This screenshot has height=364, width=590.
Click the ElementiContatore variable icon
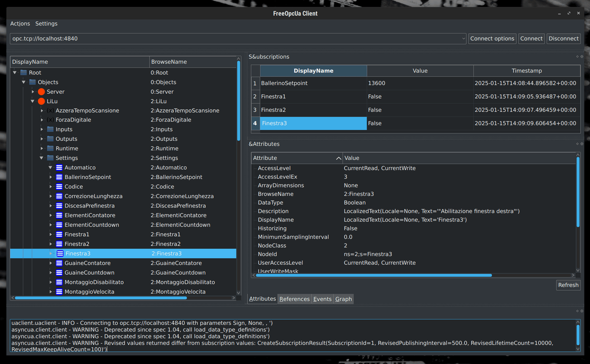[x=59, y=216]
